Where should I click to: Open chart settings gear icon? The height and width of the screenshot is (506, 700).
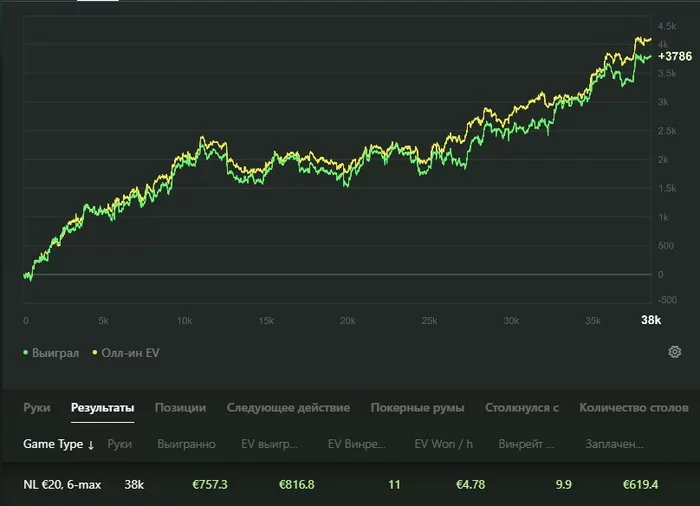[x=675, y=352]
